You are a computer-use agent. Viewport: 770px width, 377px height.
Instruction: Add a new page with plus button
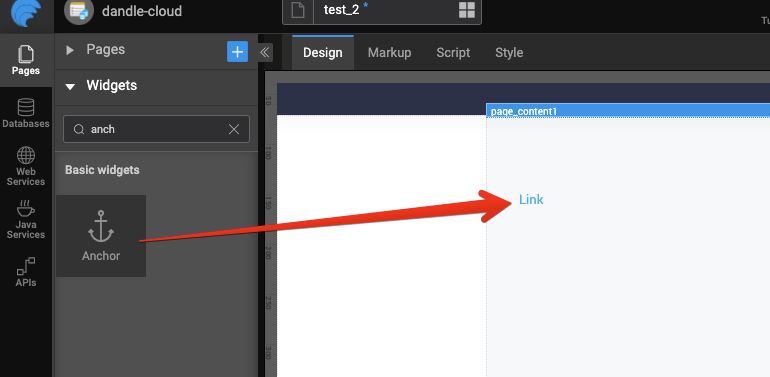[237, 52]
